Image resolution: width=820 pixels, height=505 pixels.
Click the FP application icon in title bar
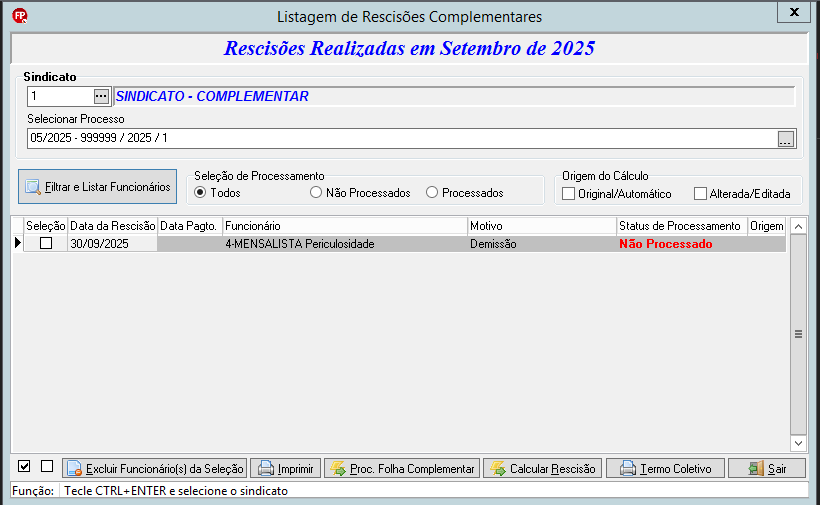[x=20, y=16]
